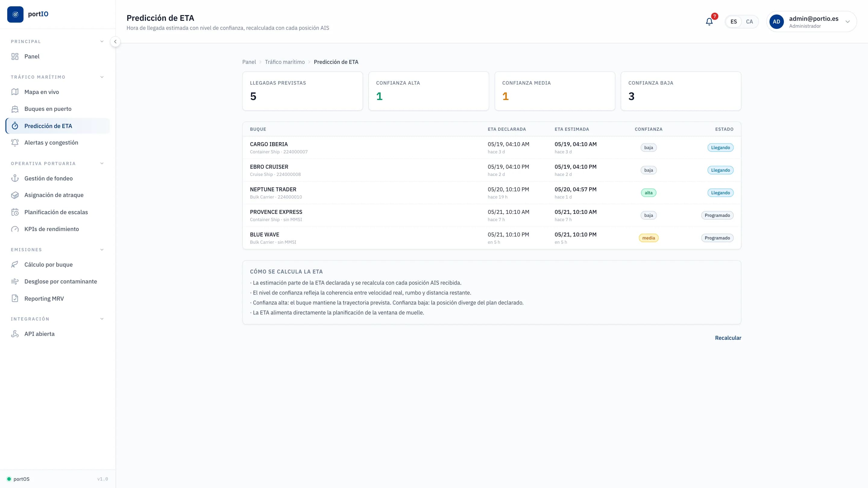Click Container Ship · 224000007 subtitle
The image size is (868, 488).
coord(279,152)
